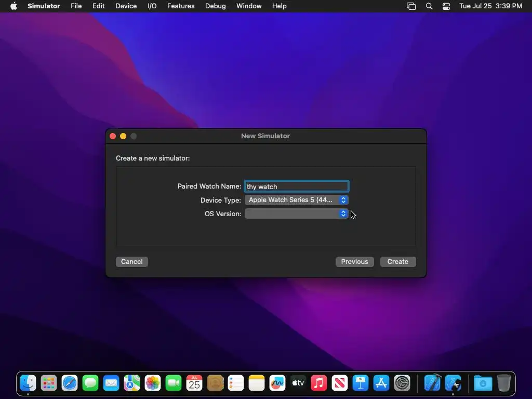Open Mail app in the Dock
The height and width of the screenshot is (399, 532).
click(x=111, y=383)
